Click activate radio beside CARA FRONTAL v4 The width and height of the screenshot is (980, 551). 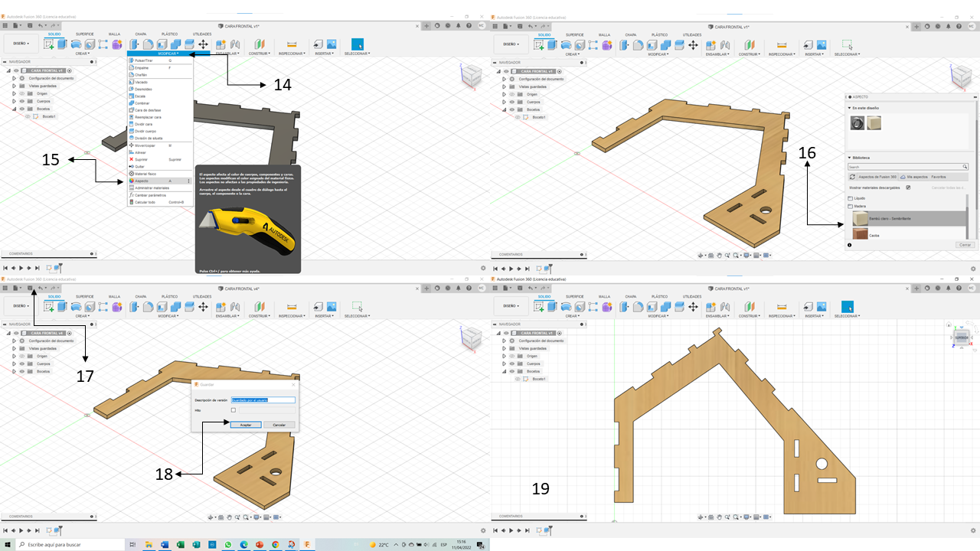click(69, 333)
